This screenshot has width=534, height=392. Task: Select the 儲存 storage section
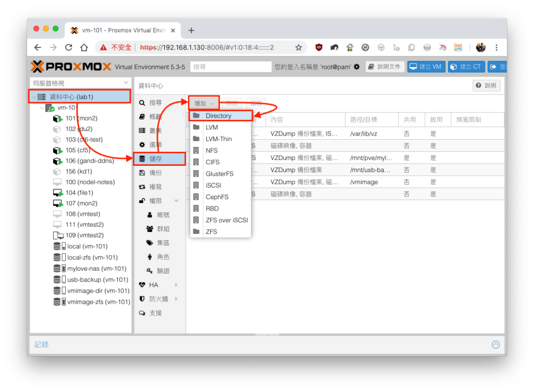(160, 158)
